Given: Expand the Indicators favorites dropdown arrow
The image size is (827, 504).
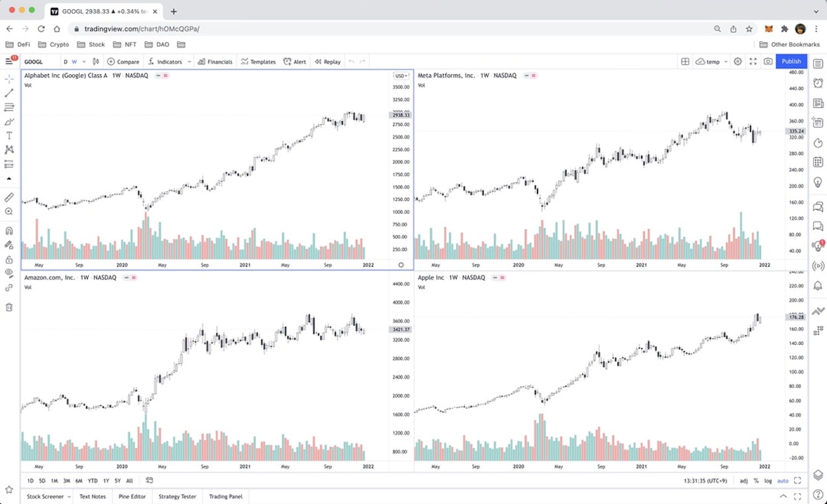Looking at the screenshot, I should [x=189, y=62].
